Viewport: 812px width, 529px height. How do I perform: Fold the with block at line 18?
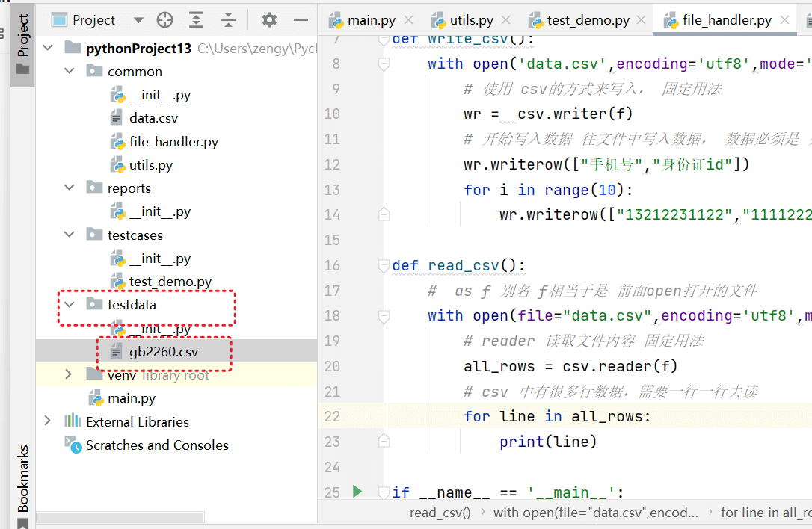coord(384,316)
